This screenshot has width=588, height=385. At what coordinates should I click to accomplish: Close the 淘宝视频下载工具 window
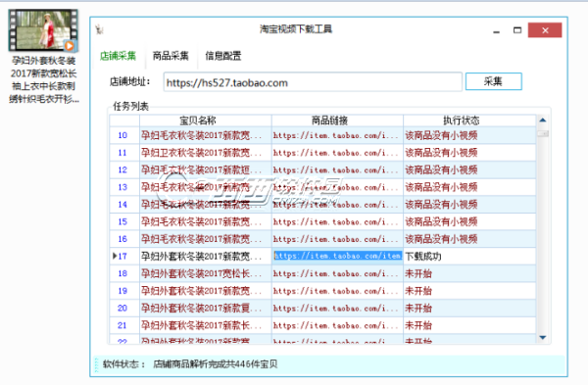(545, 30)
